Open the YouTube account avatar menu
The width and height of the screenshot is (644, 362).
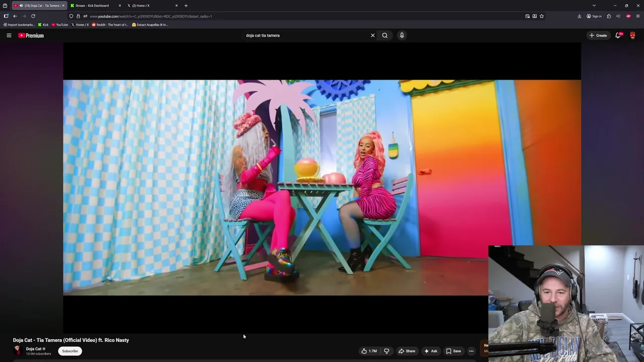[632, 35]
